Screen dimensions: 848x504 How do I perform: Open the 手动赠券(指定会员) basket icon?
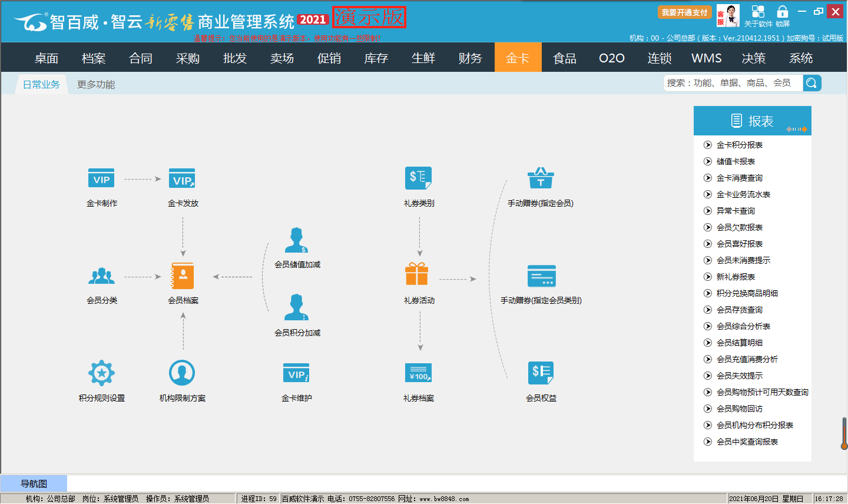[x=540, y=178]
